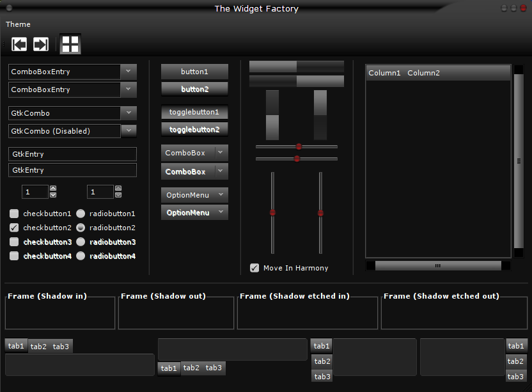Select tab2 in top-tabbed notebook
Image resolution: width=532 pixels, height=392 pixels.
[38, 347]
